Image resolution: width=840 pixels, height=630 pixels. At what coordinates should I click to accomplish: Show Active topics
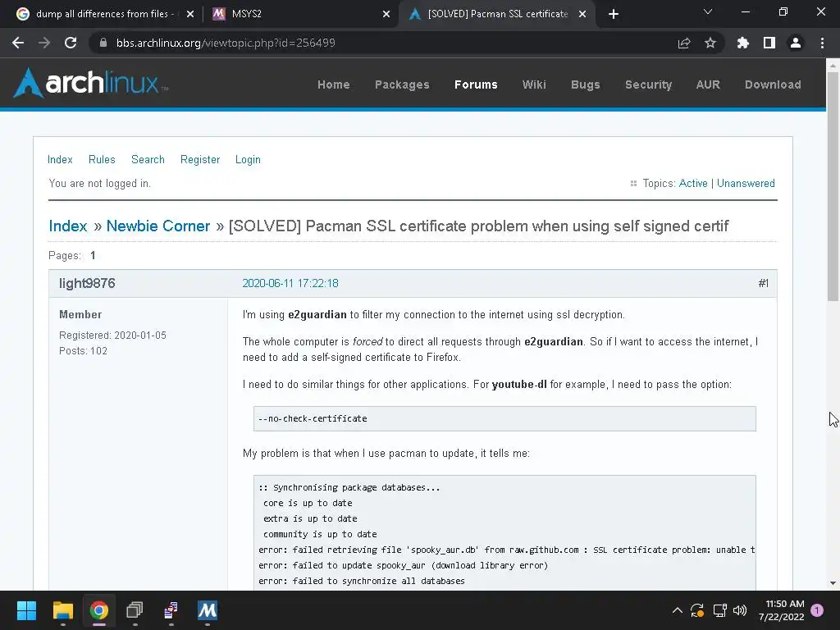point(693,183)
